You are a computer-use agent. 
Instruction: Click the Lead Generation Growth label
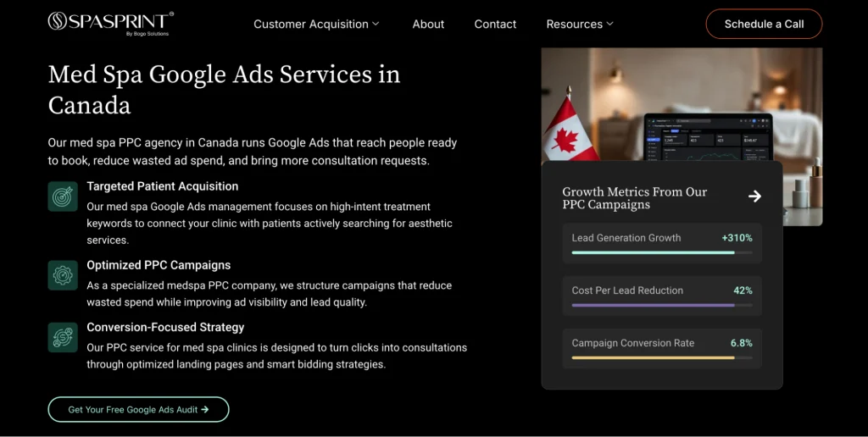pos(626,238)
